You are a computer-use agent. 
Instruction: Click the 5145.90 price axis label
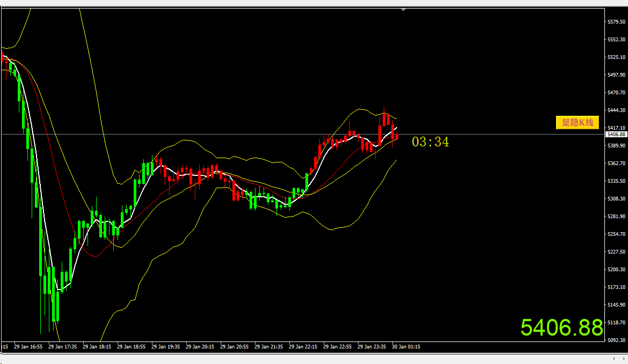tap(616, 305)
